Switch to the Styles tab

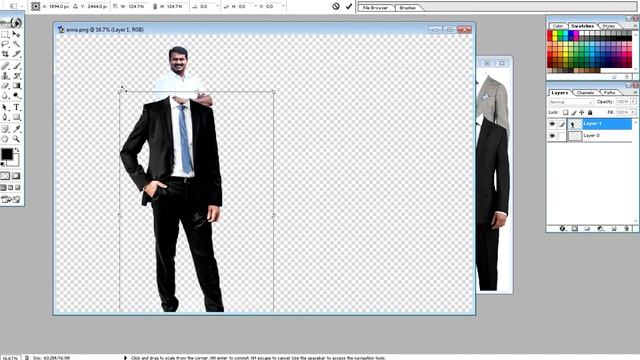609,26
